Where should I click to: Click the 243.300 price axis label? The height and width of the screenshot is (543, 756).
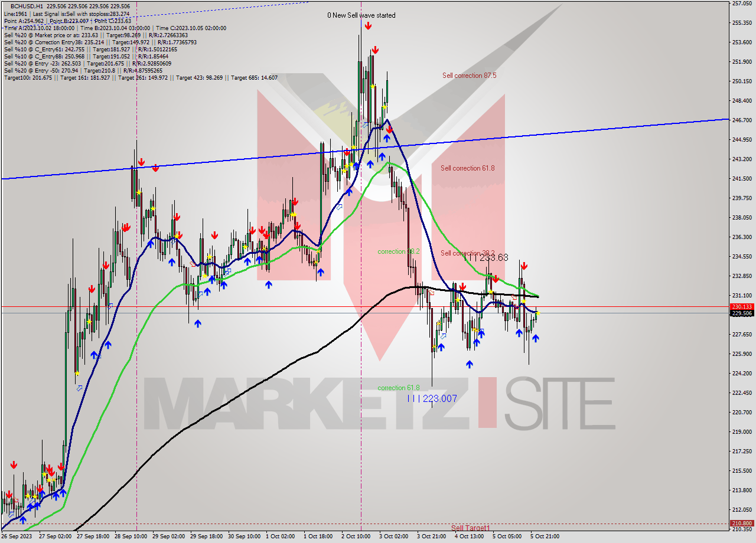[x=742, y=159]
